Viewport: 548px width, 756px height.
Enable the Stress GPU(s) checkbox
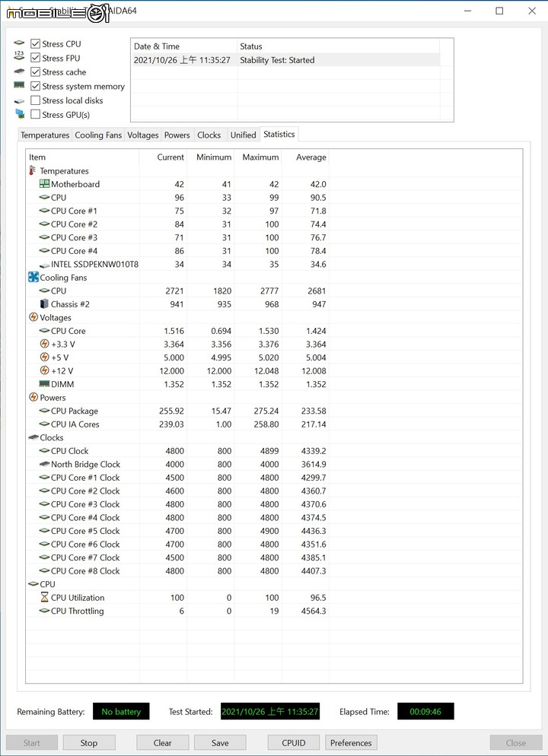(x=35, y=114)
